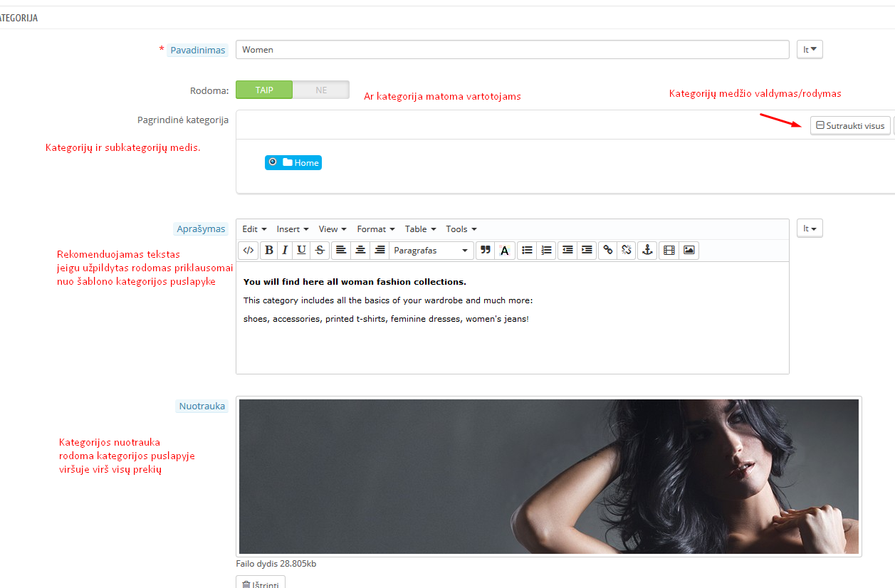Click the Pavadinimas label
895x588 pixels.
tap(198, 50)
